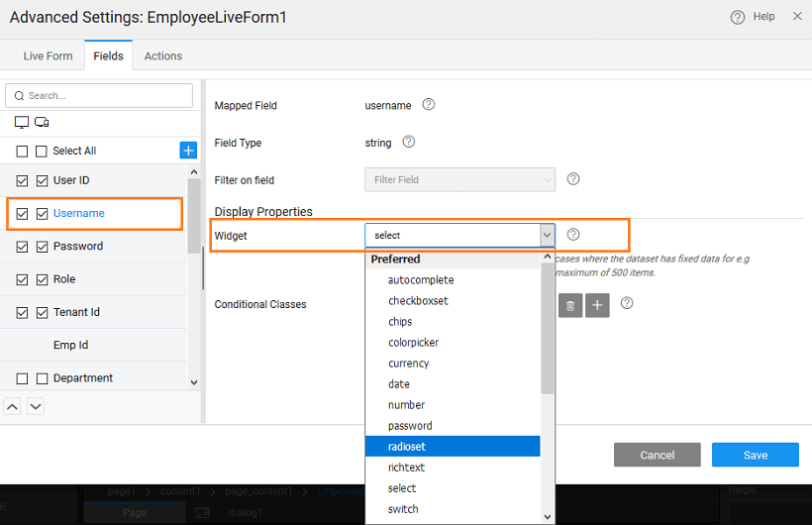The width and height of the screenshot is (812, 525).
Task: Switch to the Live Form tab
Action: click(48, 56)
